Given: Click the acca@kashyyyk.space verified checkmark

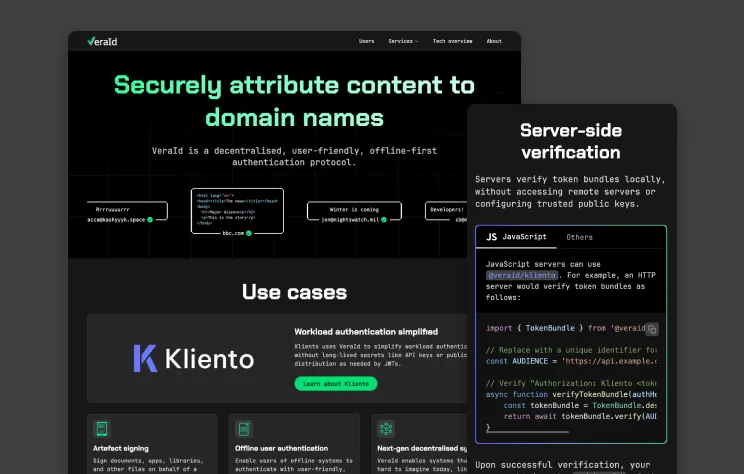Looking at the screenshot, I should pos(150,220).
